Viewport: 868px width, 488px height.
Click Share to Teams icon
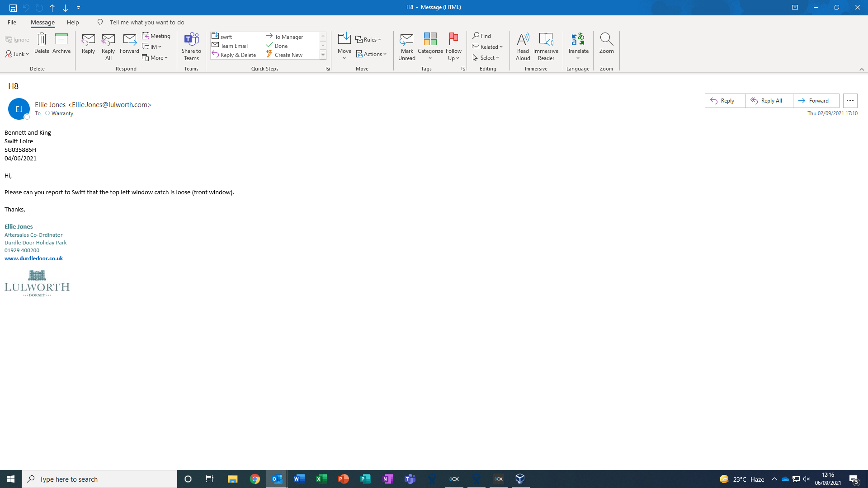[x=191, y=40]
